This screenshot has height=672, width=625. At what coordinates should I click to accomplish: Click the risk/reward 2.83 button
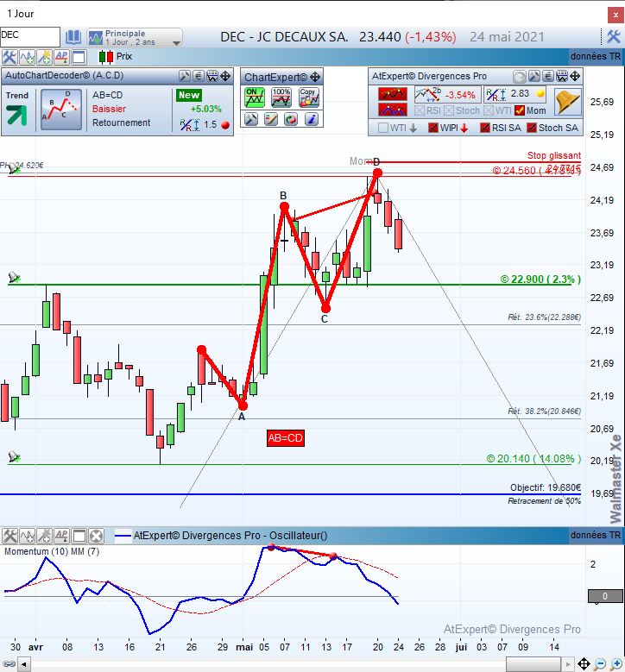click(x=515, y=94)
